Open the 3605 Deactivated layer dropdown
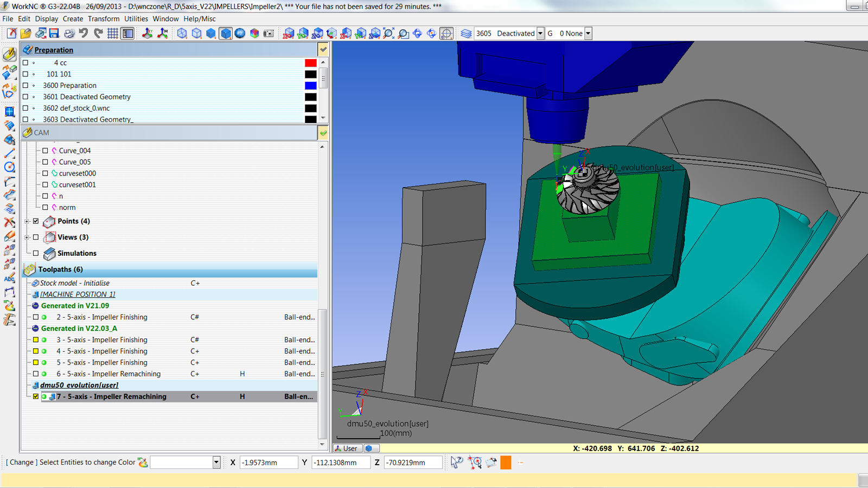868x488 pixels. coord(540,34)
